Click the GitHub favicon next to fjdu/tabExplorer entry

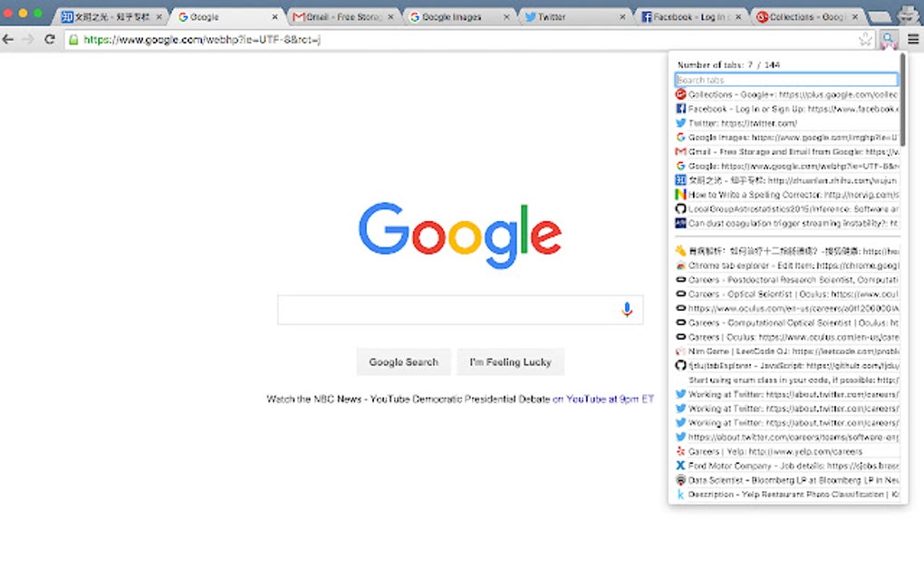click(682, 365)
